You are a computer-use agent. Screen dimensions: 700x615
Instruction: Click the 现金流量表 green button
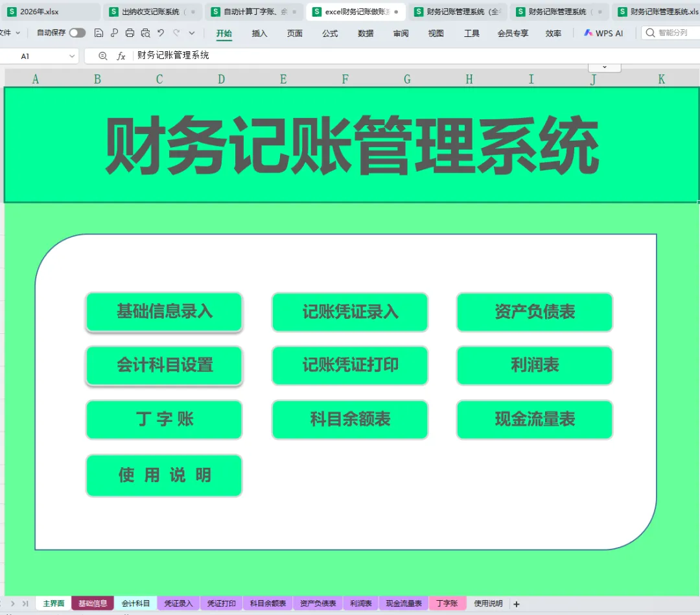535,419
